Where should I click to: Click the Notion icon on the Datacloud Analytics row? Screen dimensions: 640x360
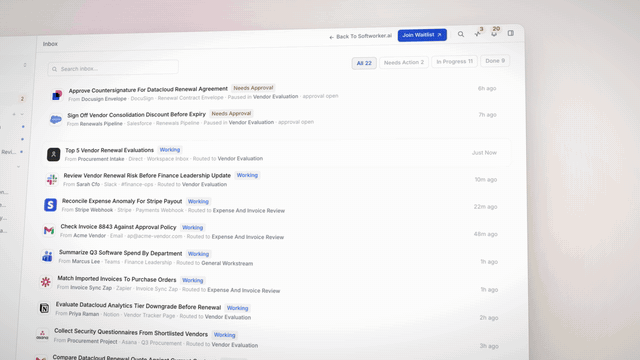tap(44, 308)
